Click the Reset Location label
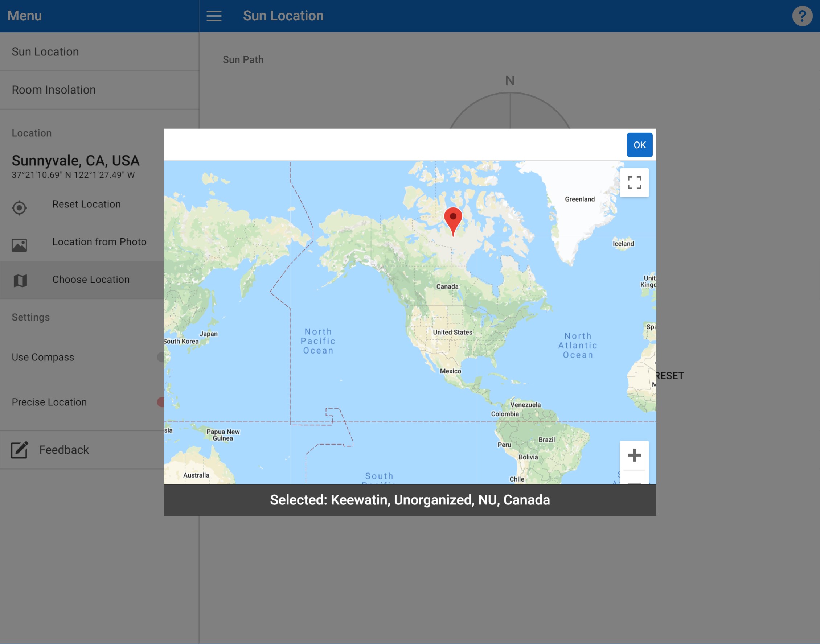 point(86,204)
